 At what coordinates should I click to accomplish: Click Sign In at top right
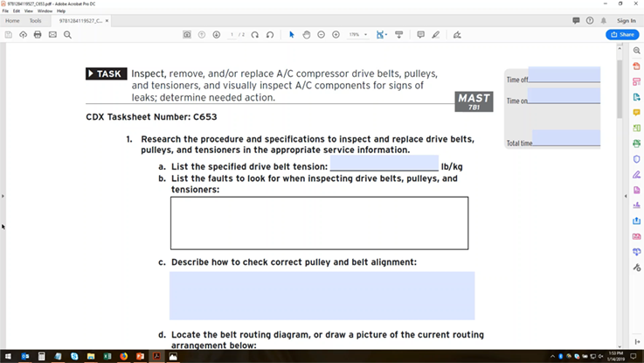pos(626,20)
